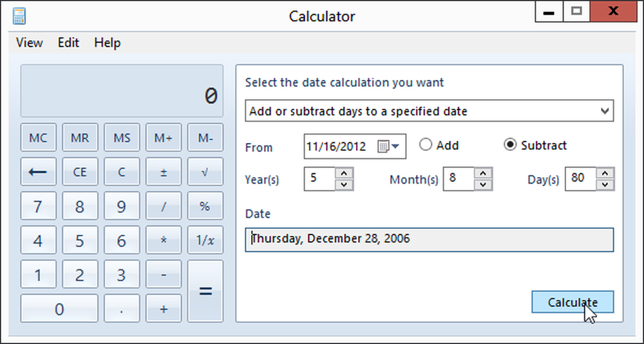Decrease the Month(s) value with down arrow

click(483, 184)
